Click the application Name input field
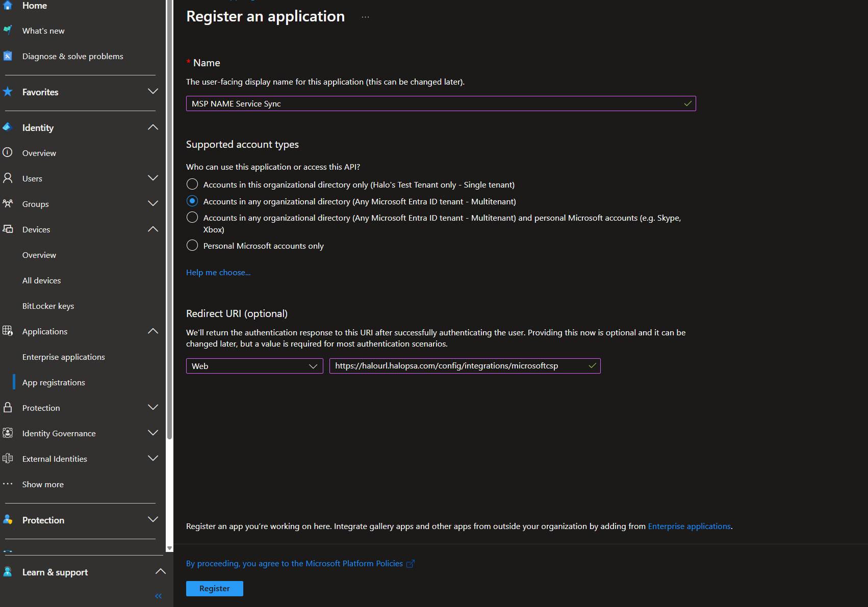This screenshot has height=607, width=868. point(441,103)
